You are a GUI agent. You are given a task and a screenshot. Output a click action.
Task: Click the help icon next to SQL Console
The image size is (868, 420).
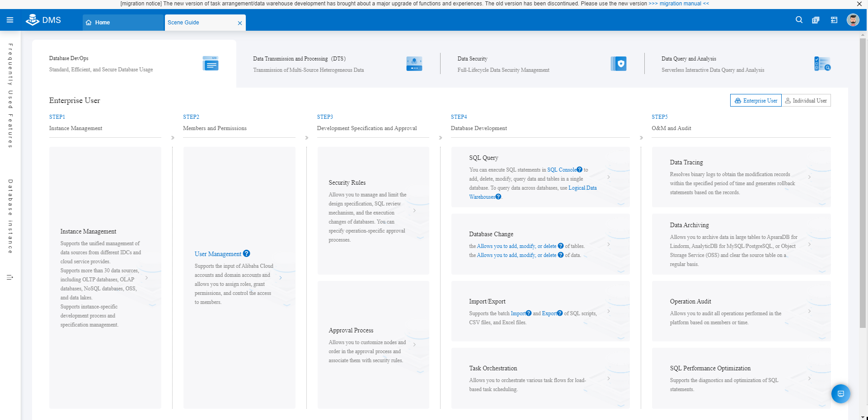click(579, 170)
